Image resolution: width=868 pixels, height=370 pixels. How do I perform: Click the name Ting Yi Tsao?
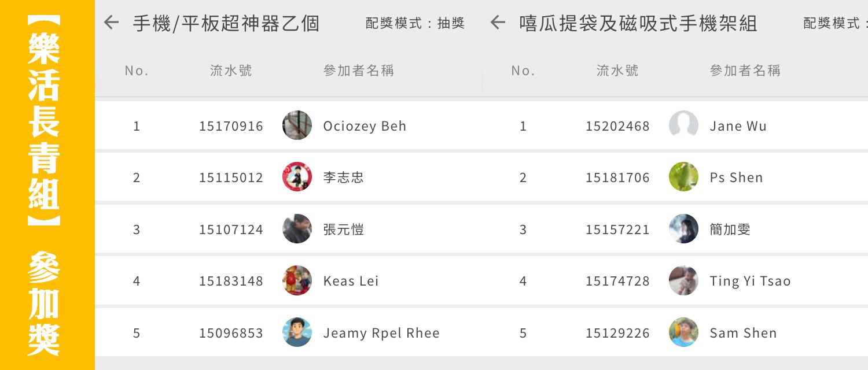pyautogui.click(x=750, y=281)
